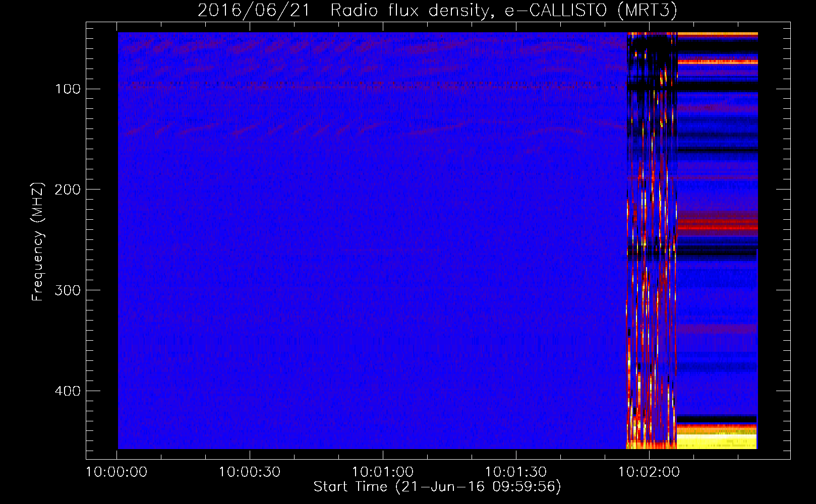This screenshot has height=504, width=816.
Task: Click the 'Frequency (MHZ)' axis label
Action: pyautogui.click(x=38, y=242)
